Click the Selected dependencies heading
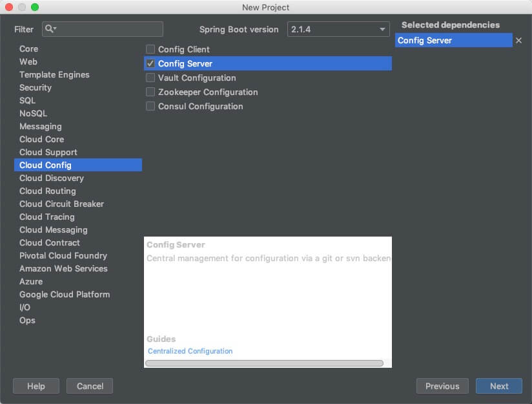532x404 pixels. pyautogui.click(x=451, y=25)
